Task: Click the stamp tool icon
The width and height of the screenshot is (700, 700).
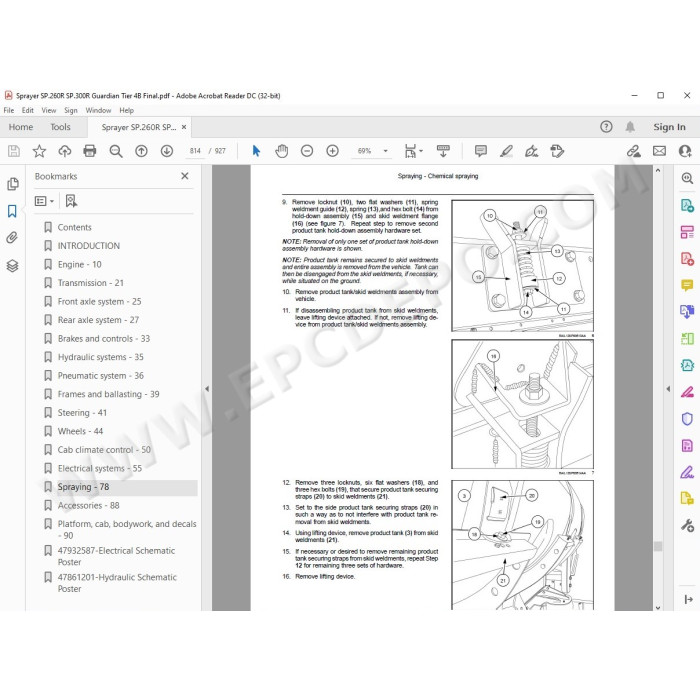Action: [557, 151]
